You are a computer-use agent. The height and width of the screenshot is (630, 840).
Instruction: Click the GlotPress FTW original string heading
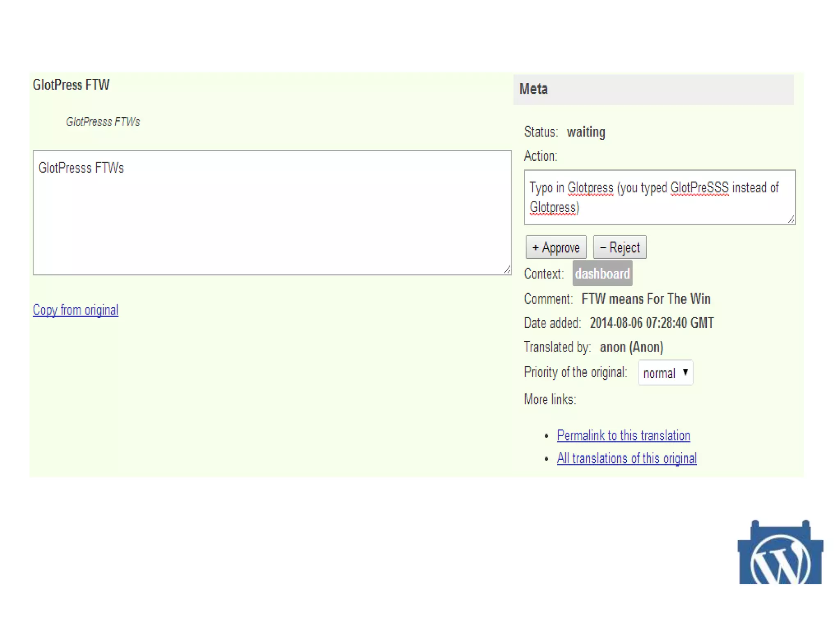[71, 85]
